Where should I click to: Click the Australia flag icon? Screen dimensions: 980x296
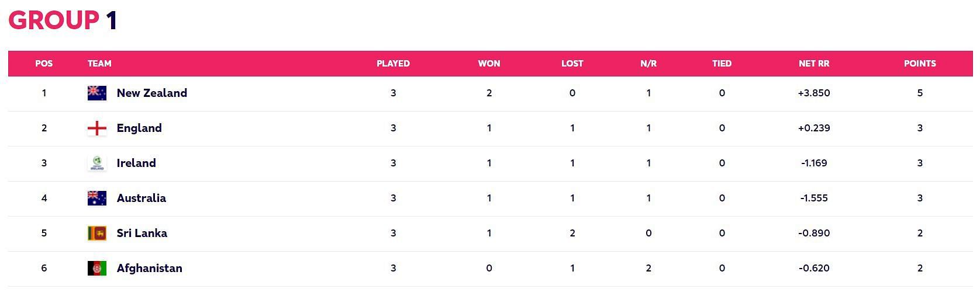[96, 198]
